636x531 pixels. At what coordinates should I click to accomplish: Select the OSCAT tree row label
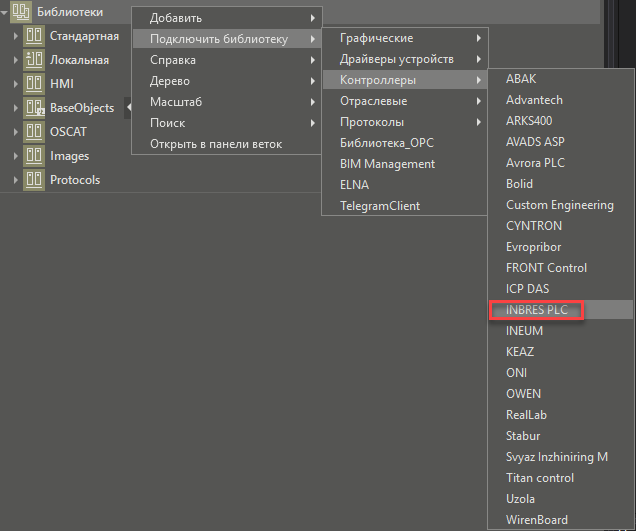pyautogui.click(x=68, y=132)
